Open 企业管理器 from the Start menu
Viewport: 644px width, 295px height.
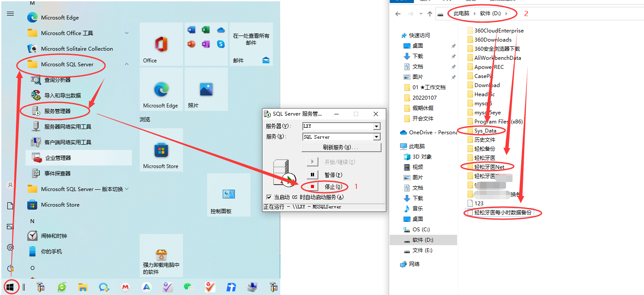coord(79,158)
